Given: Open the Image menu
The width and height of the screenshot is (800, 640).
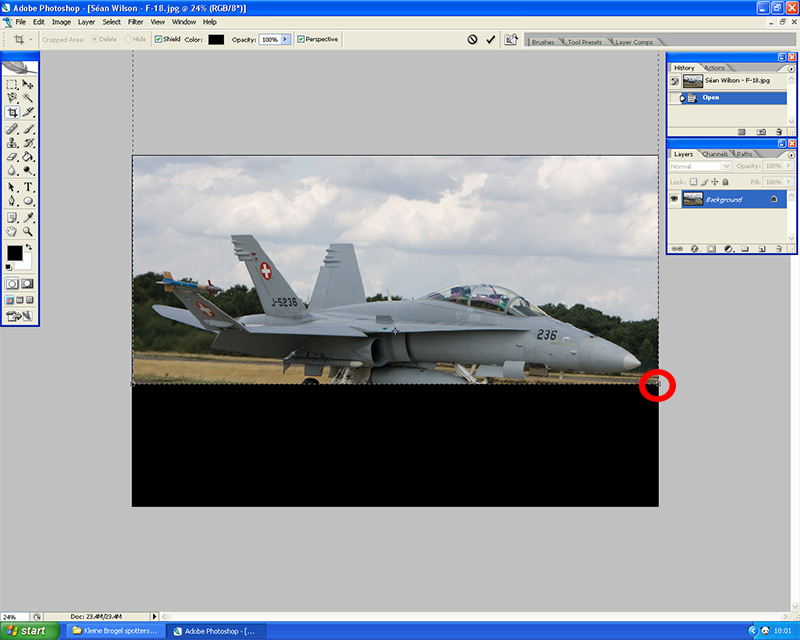Looking at the screenshot, I should click(x=61, y=22).
